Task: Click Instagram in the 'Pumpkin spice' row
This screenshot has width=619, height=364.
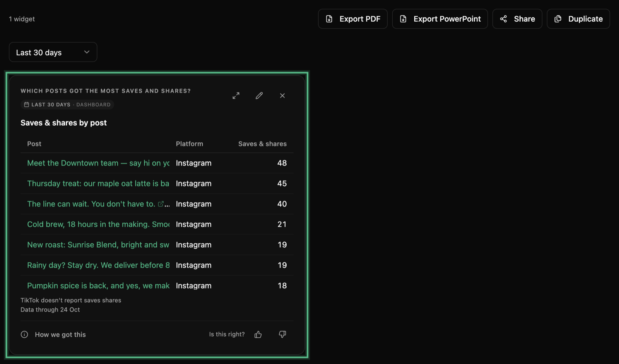Action: [x=193, y=286]
